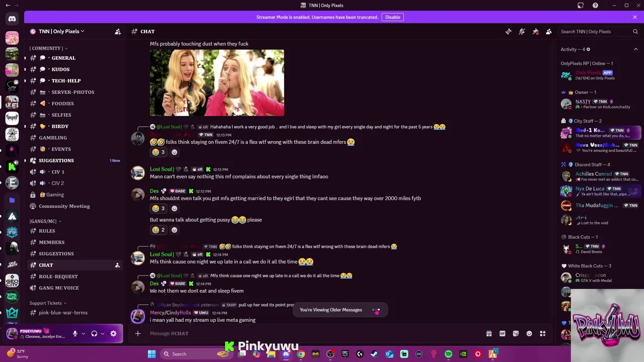Toggle microphone mute
This screenshot has width=644, height=362.
click(75, 333)
